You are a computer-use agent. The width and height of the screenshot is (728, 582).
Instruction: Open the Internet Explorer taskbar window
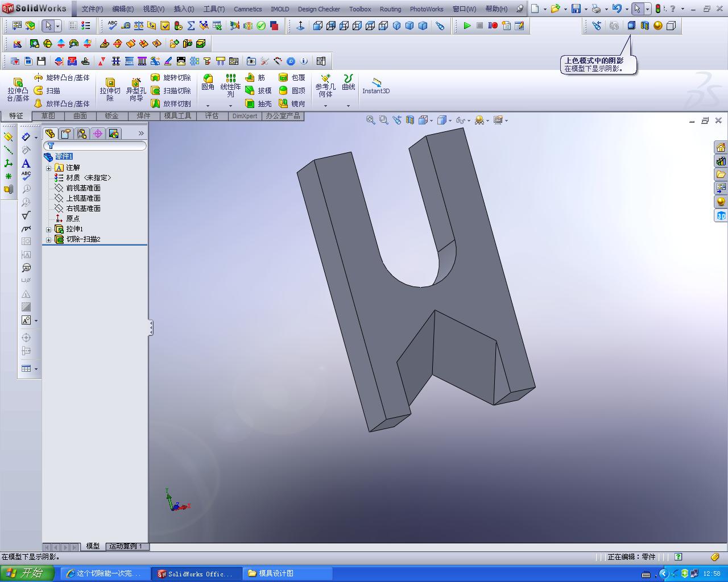(x=105, y=573)
